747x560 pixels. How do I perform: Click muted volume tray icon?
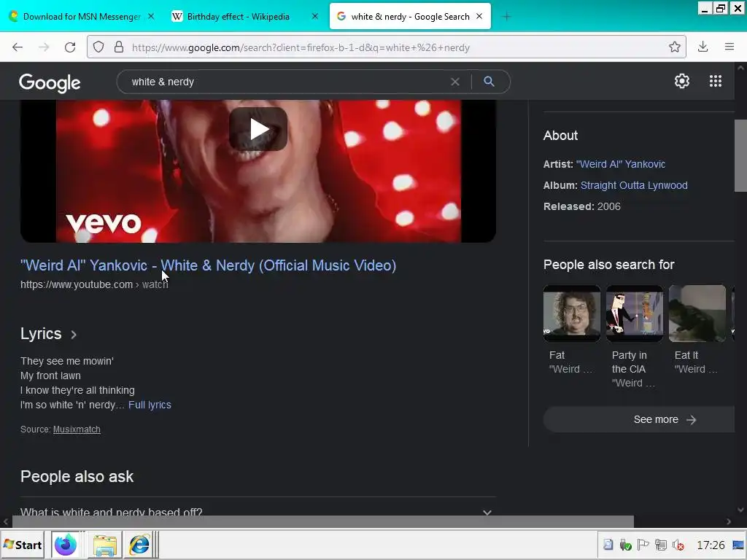[678, 545]
